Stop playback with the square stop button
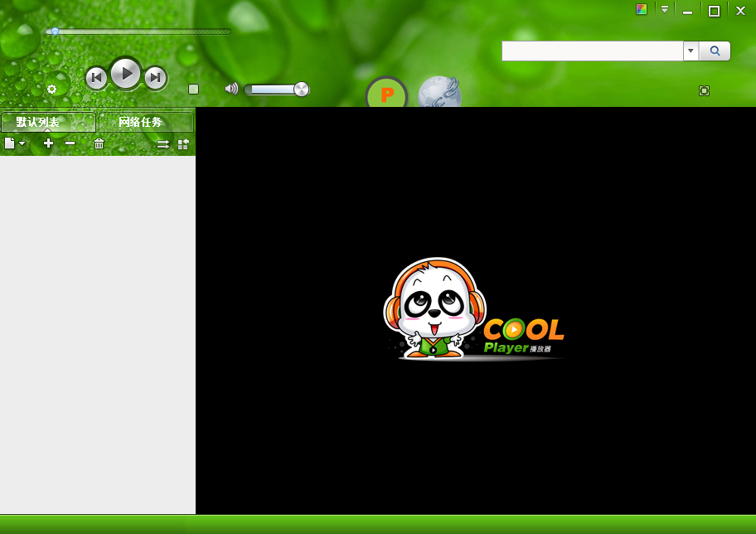Viewport: 756px width, 534px height. pos(193,89)
